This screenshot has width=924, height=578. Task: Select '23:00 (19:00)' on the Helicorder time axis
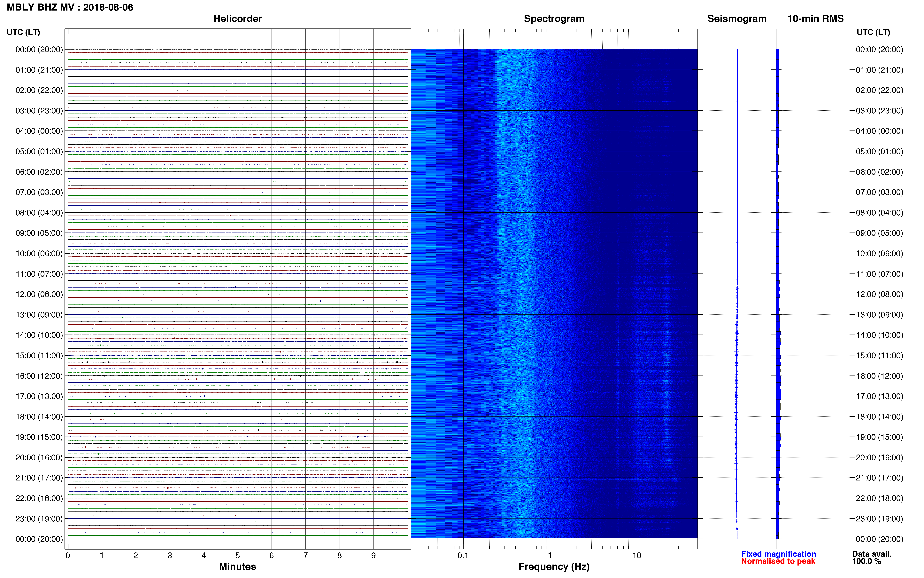pyautogui.click(x=39, y=519)
